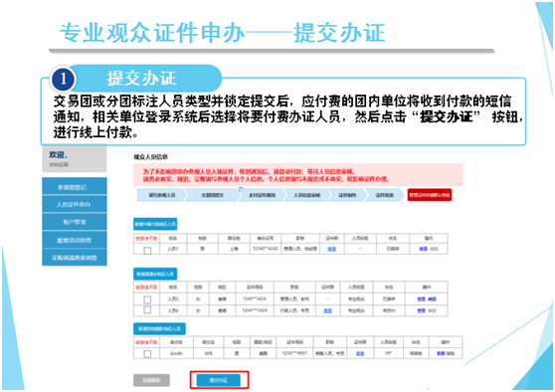
Task: Toggle 全选/全不选 in the mainland China table
Action: [x=146, y=239]
